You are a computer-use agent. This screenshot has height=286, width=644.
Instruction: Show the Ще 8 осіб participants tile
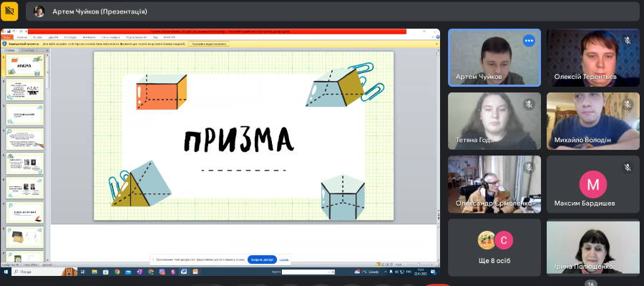click(494, 247)
